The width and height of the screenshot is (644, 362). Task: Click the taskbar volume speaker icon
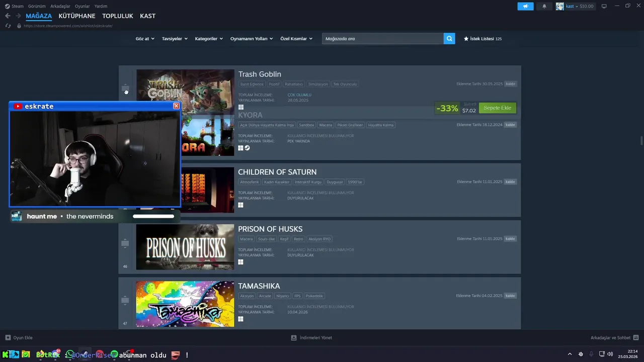click(x=610, y=354)
